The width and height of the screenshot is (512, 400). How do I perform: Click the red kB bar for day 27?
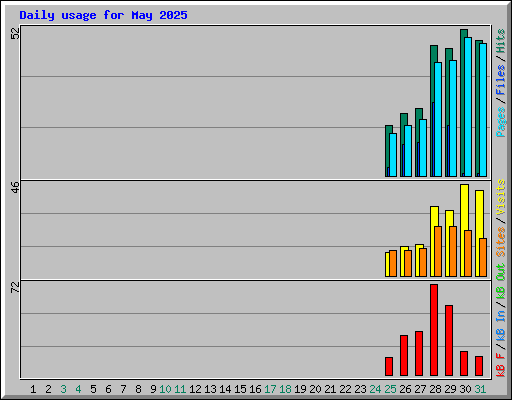click(x=419, y=353)
